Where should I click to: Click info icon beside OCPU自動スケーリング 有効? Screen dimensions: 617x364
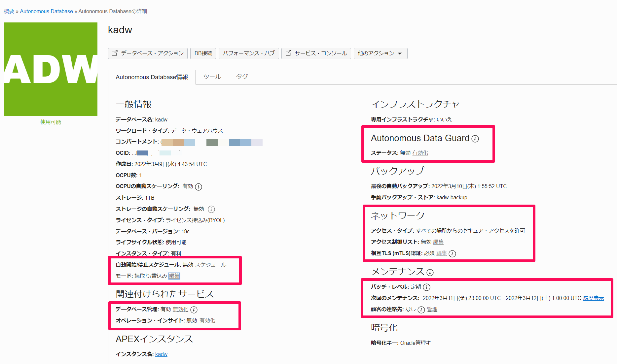pos(199,187)
